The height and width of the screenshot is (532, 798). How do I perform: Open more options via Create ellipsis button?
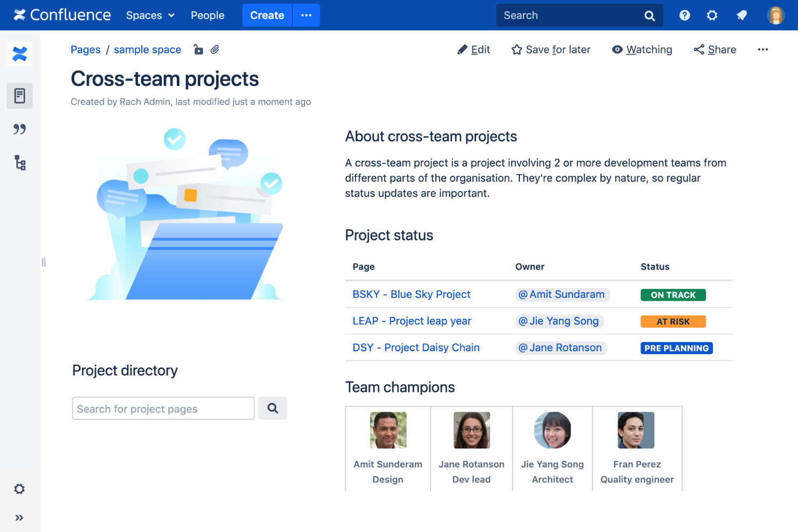coord(306,15)
